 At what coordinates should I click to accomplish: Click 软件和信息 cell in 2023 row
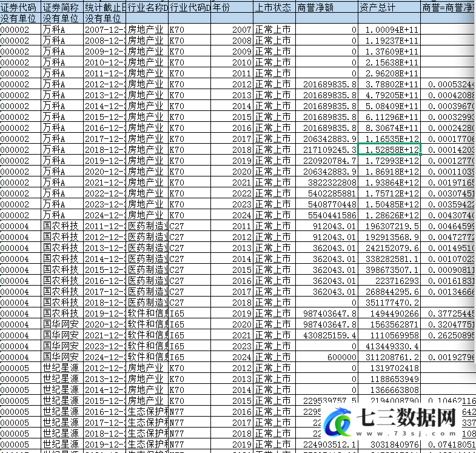point(147,346)
